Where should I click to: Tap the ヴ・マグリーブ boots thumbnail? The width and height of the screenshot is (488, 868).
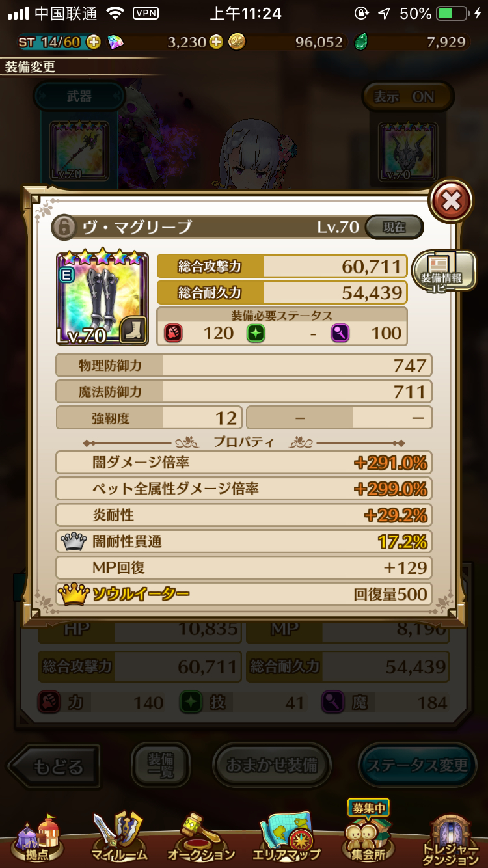102,299
